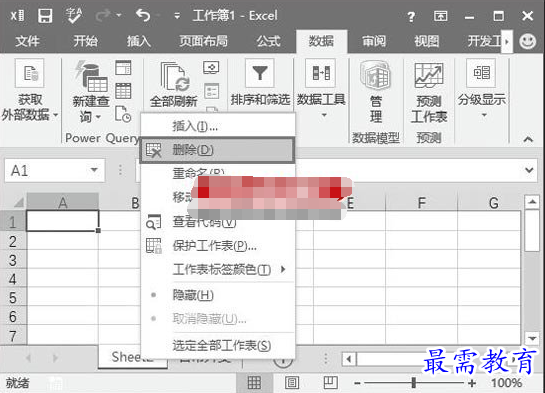Run the spelling check icon
Screen dimensions: 545x393
[x=74, y=16]
